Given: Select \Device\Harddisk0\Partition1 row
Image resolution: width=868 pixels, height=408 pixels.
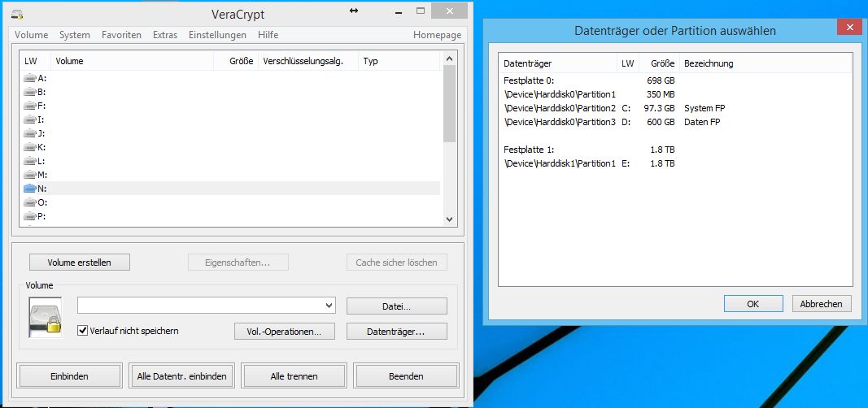Looking at the screenshot, I should point(675,94).
